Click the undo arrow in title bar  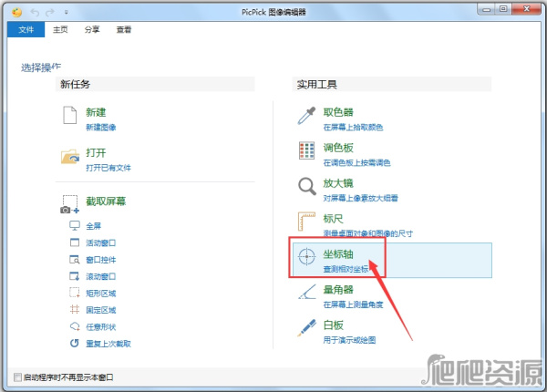35,13
